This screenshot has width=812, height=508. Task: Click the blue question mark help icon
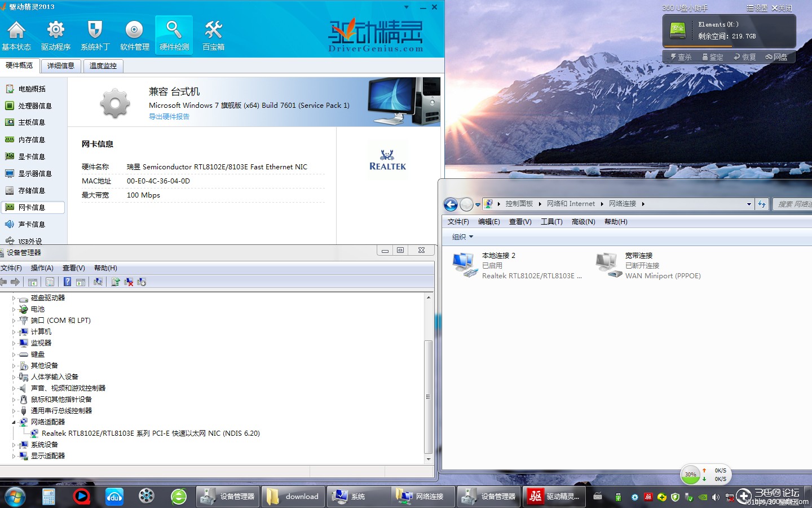tap(67, 282)
